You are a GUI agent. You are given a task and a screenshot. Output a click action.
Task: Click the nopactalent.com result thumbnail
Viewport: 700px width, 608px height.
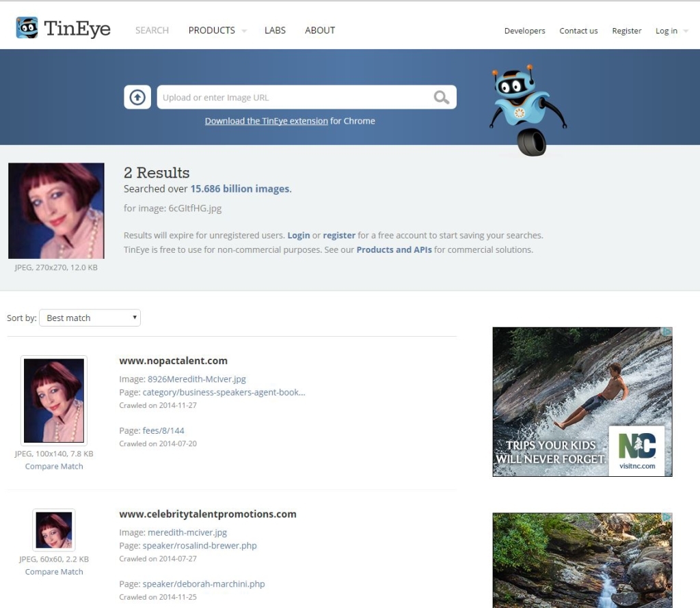tap(54, 402)
